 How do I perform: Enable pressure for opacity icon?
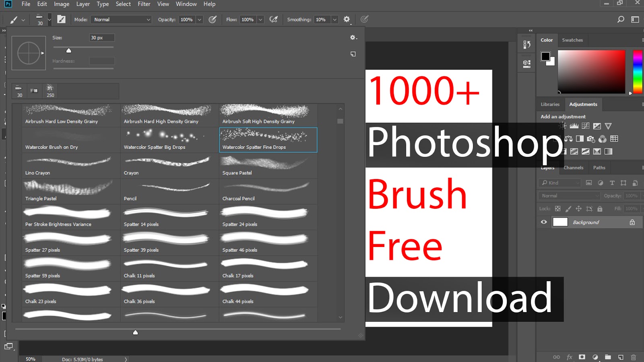213,19
